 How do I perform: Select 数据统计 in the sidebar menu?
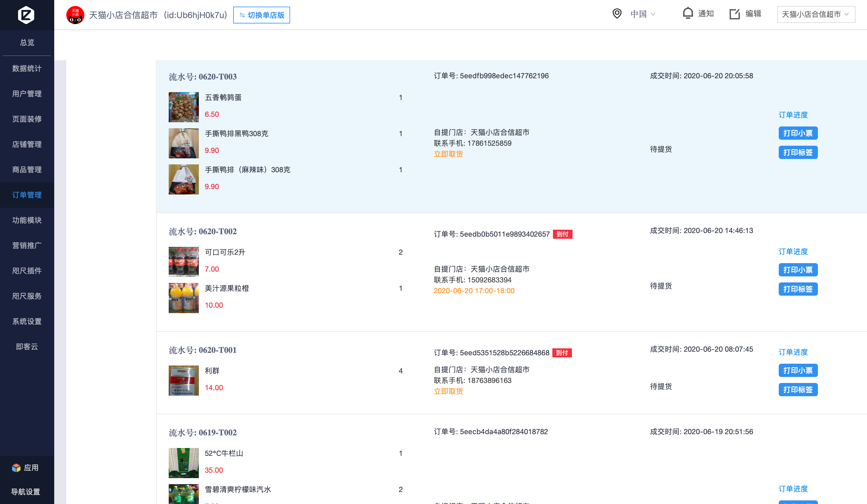(27, 68)
